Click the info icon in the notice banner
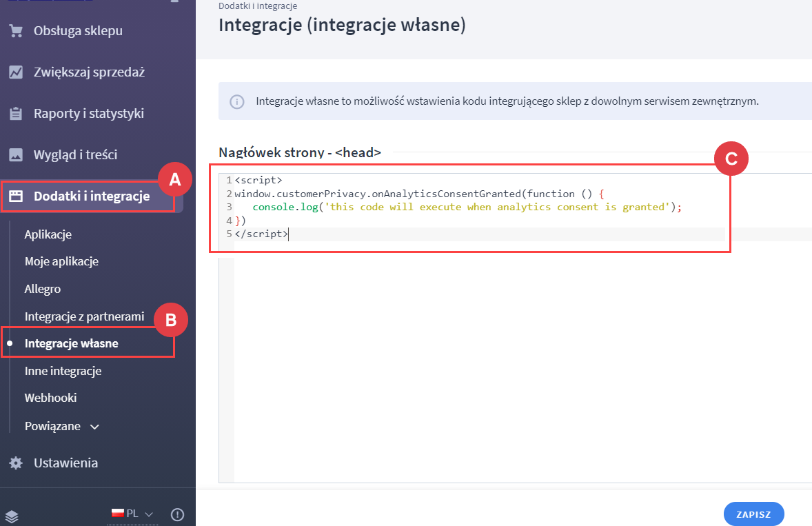Viewport: 812px width, 526px height. tap(237, 101)
